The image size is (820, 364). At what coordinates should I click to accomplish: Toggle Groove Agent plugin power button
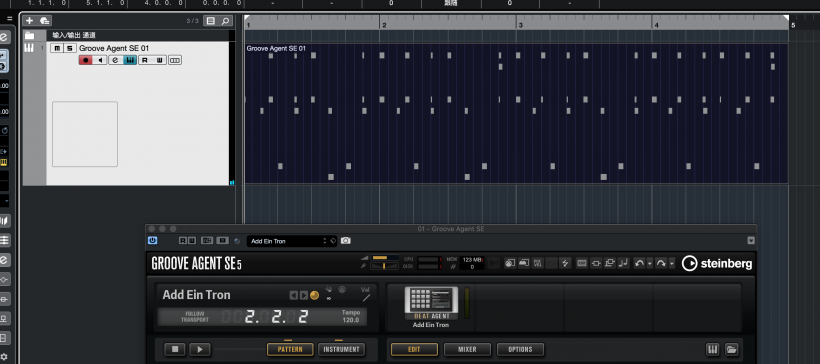click(152, 241)
